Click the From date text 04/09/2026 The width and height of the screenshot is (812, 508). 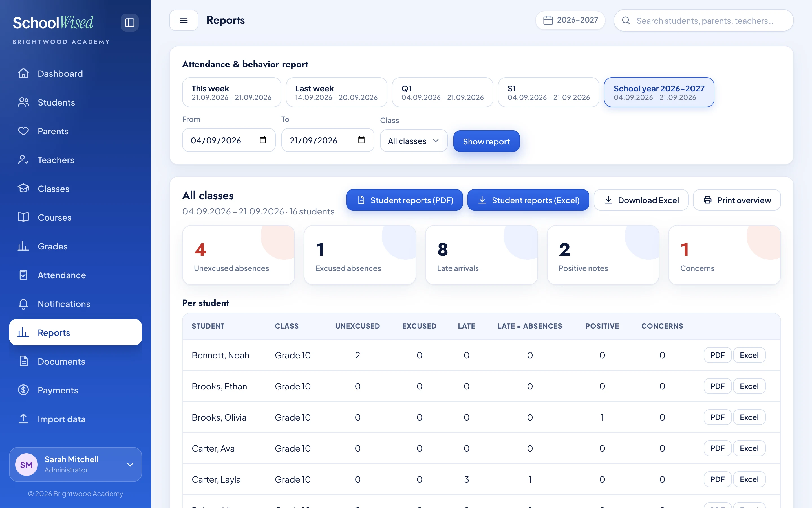(216, 141)
